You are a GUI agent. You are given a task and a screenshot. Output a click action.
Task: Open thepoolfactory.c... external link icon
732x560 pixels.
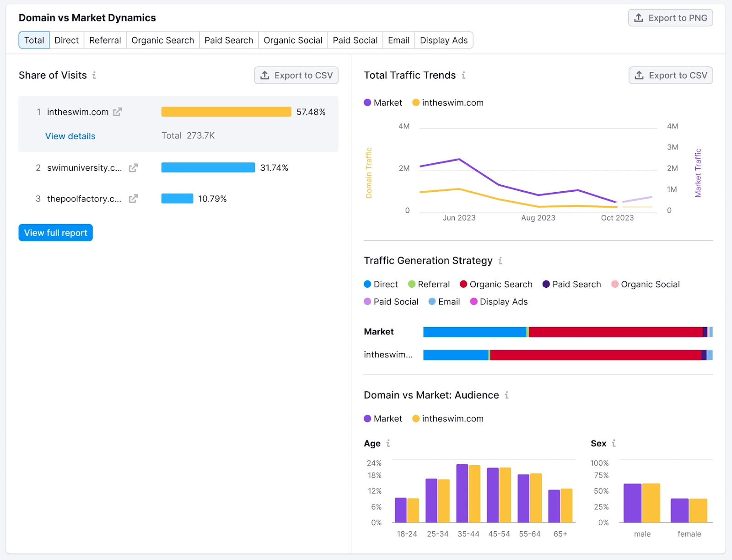pyautogui.click(x=133, y=199)
